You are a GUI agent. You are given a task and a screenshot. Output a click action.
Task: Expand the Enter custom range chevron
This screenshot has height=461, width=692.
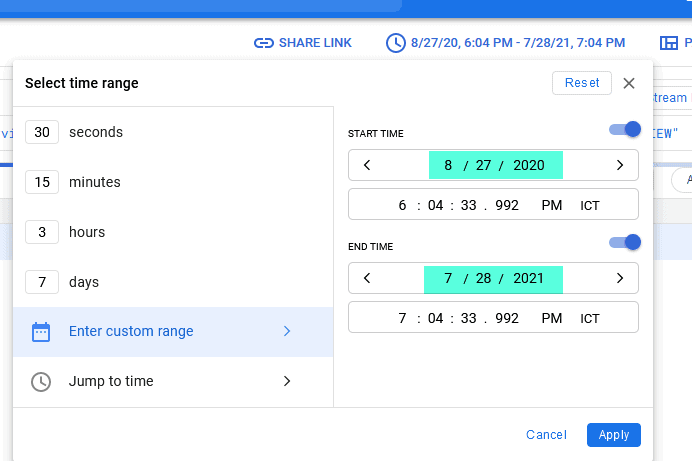click(287, 331)
